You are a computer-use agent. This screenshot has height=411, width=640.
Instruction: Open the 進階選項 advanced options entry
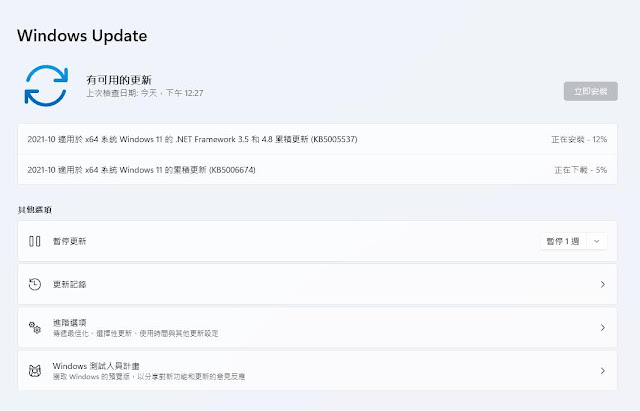317,327
